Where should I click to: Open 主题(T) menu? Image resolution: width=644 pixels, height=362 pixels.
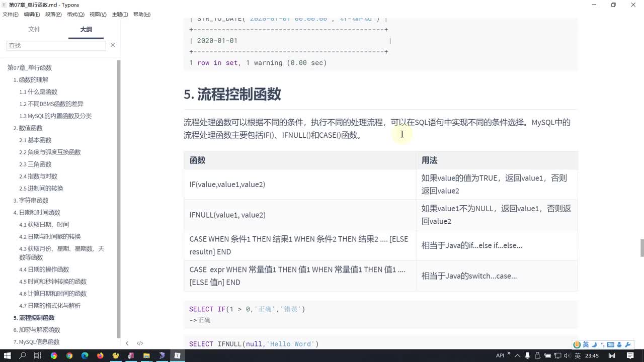[120, 15]
